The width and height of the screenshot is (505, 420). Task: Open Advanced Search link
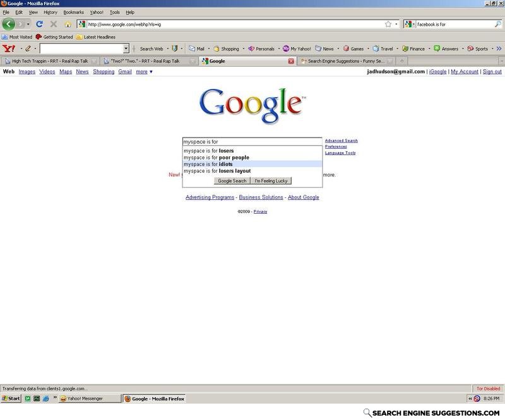click(341, 141)
